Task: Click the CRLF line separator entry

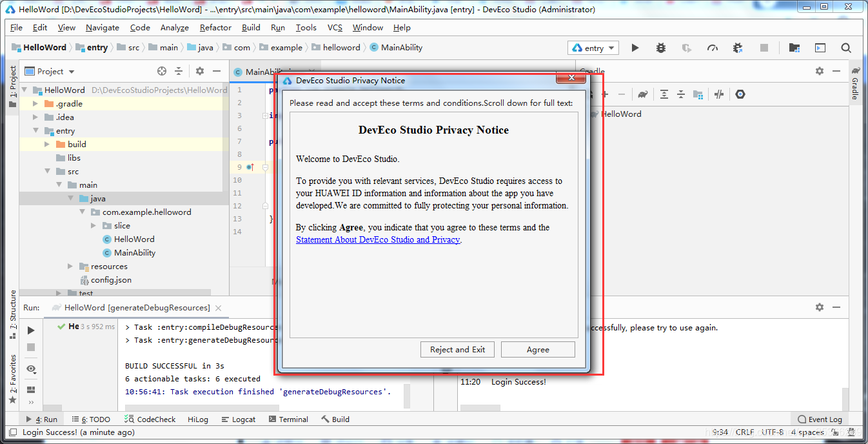Action: [744, 432]
